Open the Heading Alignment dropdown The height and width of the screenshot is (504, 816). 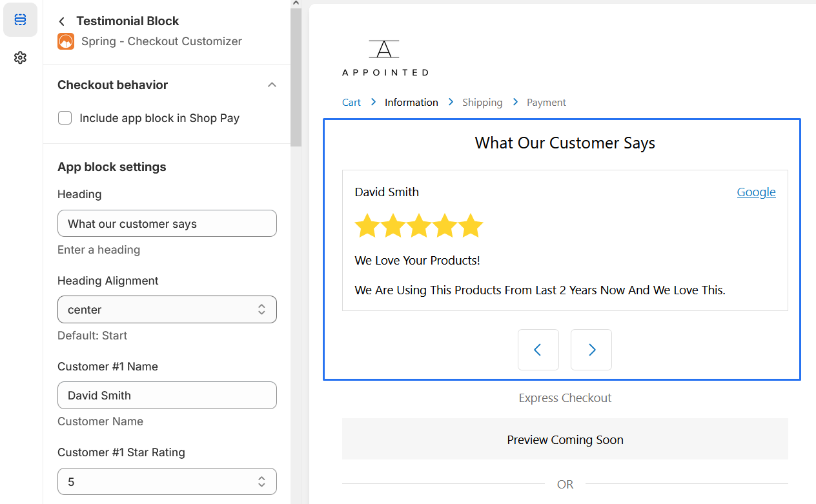(167, 309)
